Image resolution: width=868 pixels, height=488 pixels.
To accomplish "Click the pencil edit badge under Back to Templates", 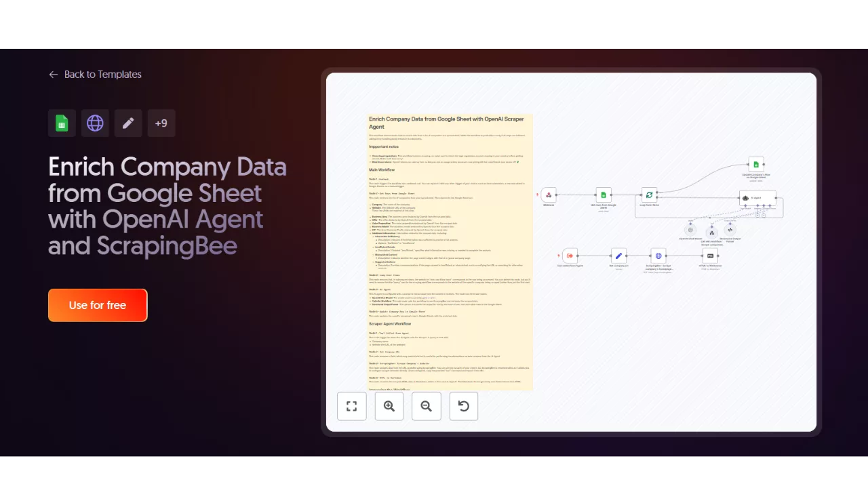I will (128, 123).
